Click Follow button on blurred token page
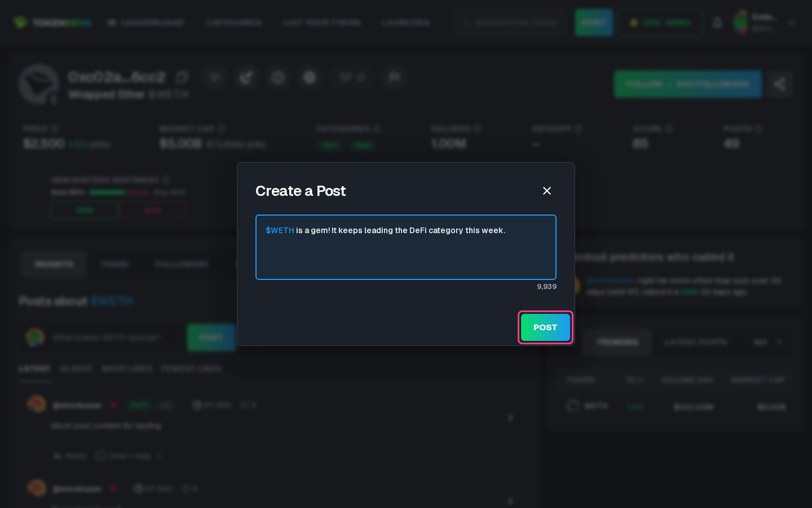This screenshot has height=508, width=812. click(x=687, y=84)
